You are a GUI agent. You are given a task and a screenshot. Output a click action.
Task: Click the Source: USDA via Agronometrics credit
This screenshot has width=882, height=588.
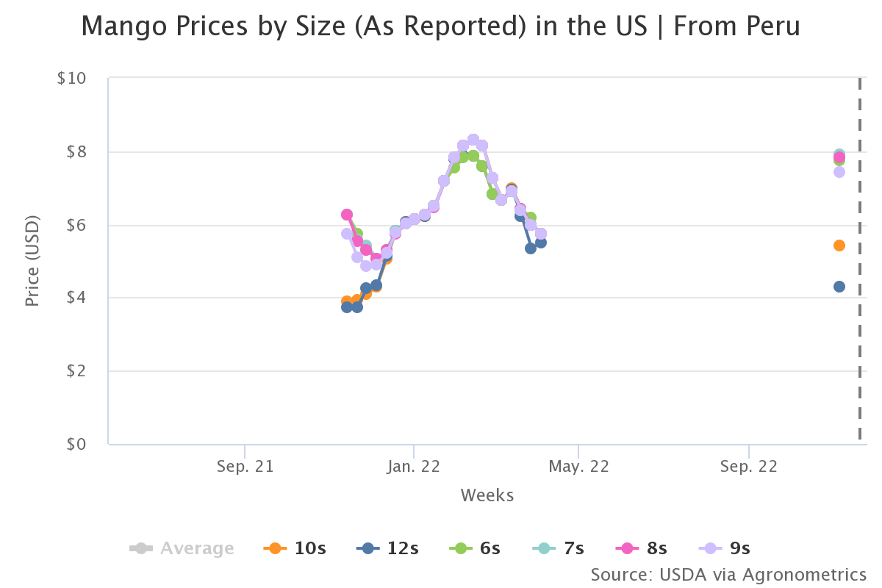coord(728,574)
